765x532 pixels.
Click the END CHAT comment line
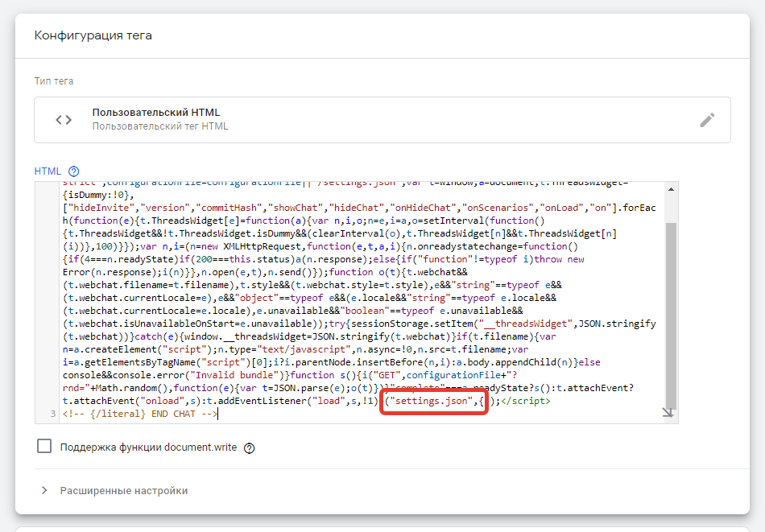tap(140, 414)
